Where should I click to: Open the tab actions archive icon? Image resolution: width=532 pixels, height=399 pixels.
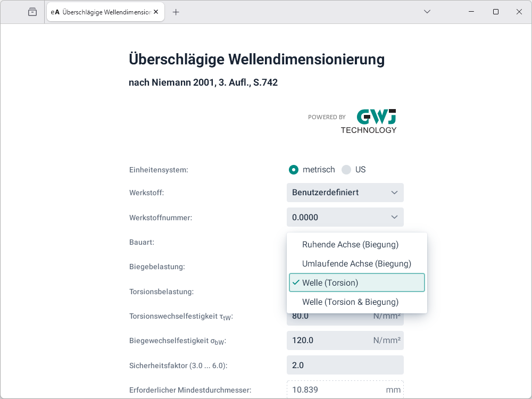32,12
